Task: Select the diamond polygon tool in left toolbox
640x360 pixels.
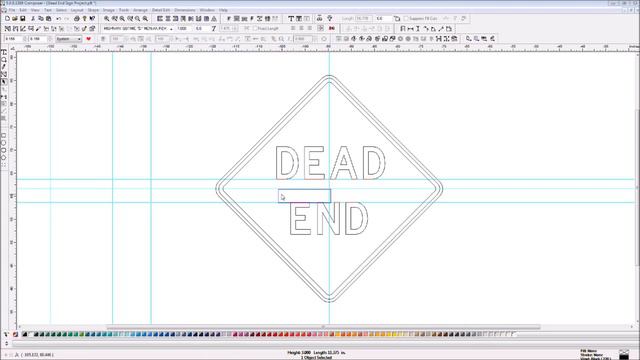Action: coord(4,158)
